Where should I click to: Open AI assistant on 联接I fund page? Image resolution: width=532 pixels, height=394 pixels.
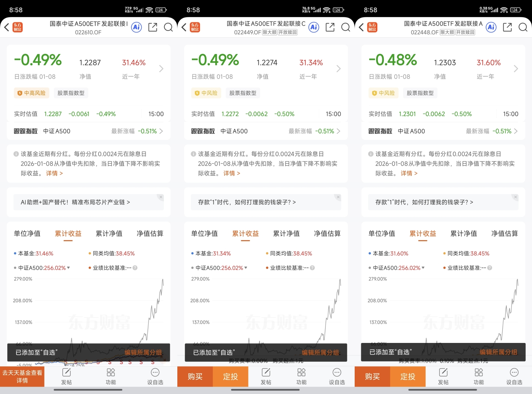point(136,27)
